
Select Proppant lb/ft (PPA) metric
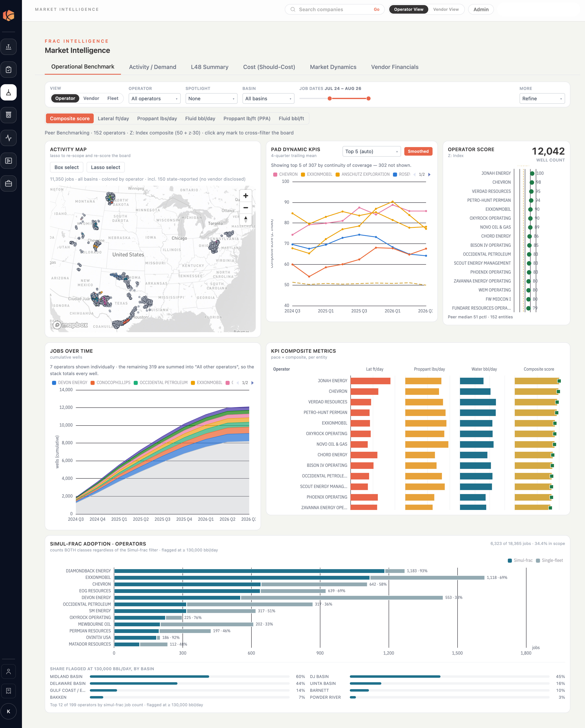point(247,119)
